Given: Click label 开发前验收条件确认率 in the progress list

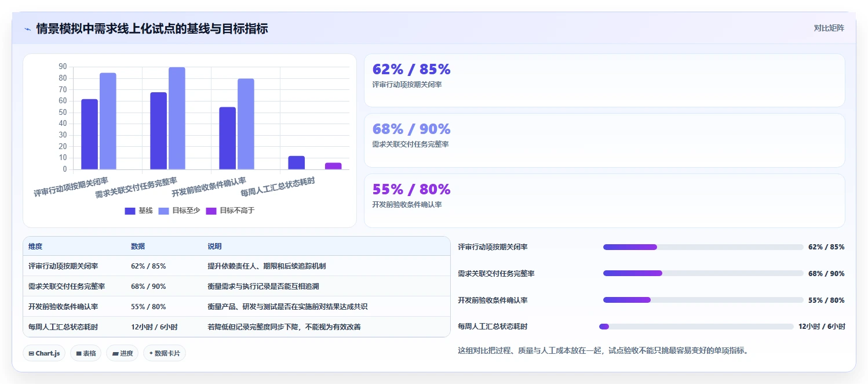Looking at the screenshot, I should click(493, 300).
